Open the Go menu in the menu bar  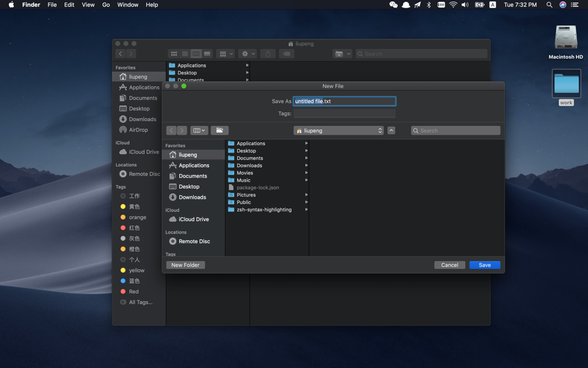105,4
